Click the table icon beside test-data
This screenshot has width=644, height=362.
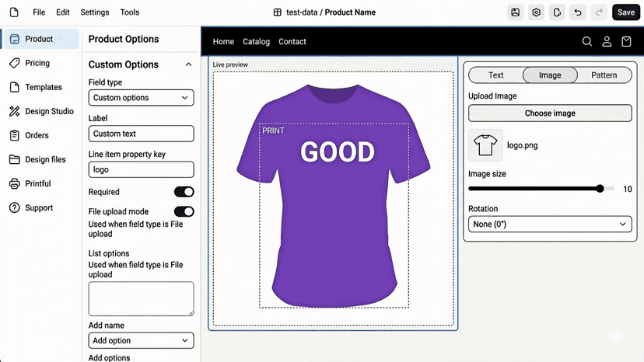pos(278,12)
